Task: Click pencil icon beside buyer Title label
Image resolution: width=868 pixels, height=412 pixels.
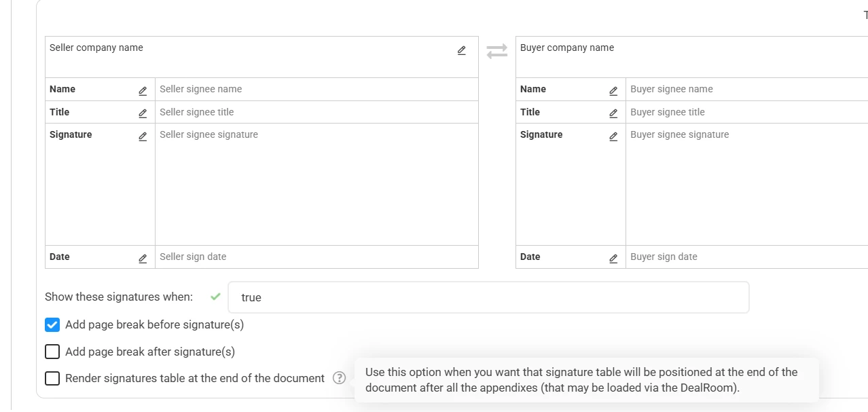Action: pos(613,113)
